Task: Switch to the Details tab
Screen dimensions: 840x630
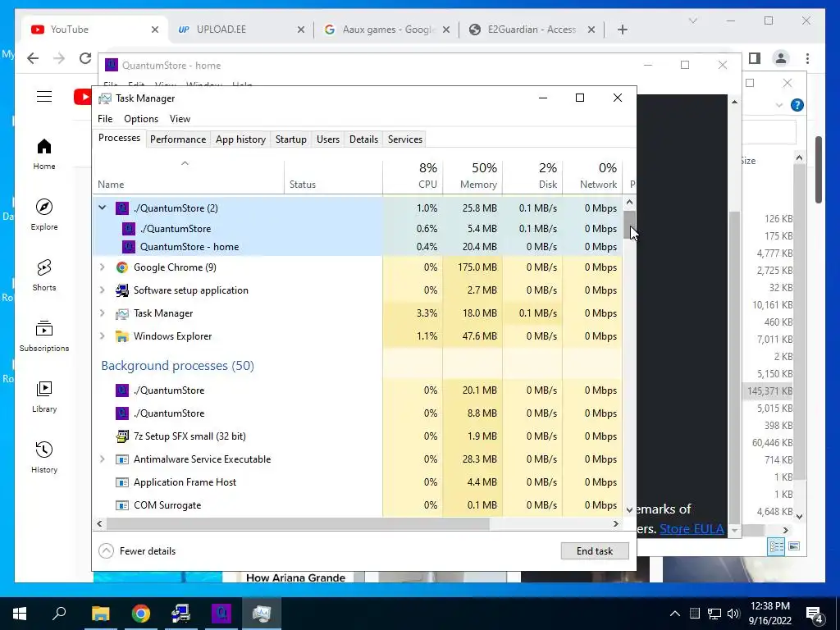Action: tap(363, 139)
